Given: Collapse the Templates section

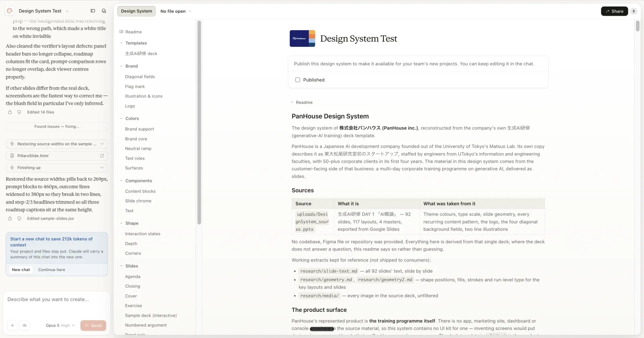Looking at the screenshot, I should [x=121, y=43].
